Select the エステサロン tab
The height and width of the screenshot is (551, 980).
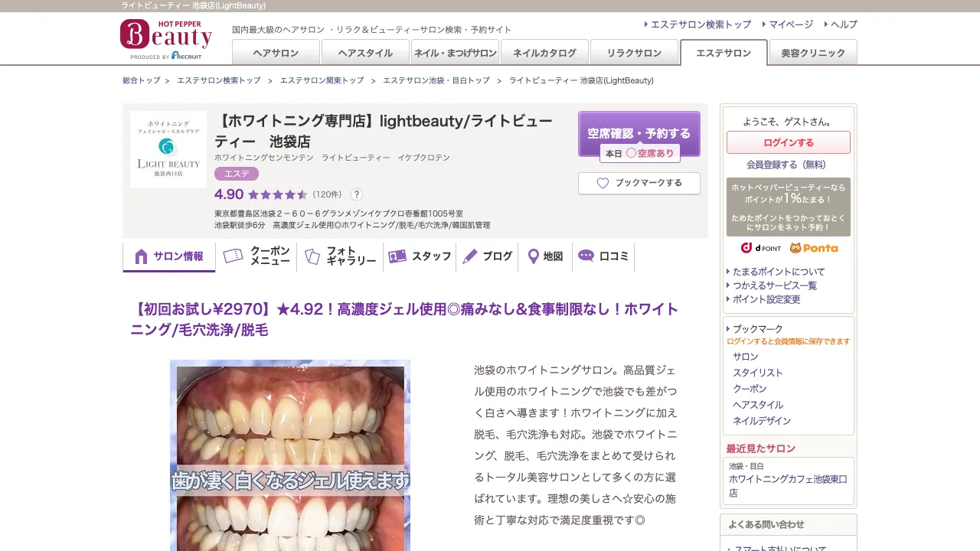pyautogui.click(x=724, y=53)
